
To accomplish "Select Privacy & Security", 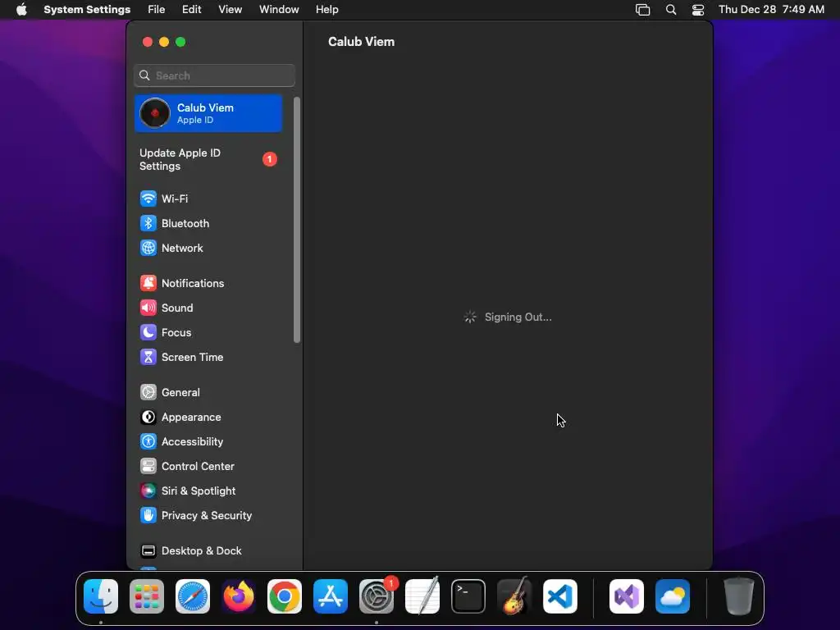I will pyautogui.click(x=209, y=516).
